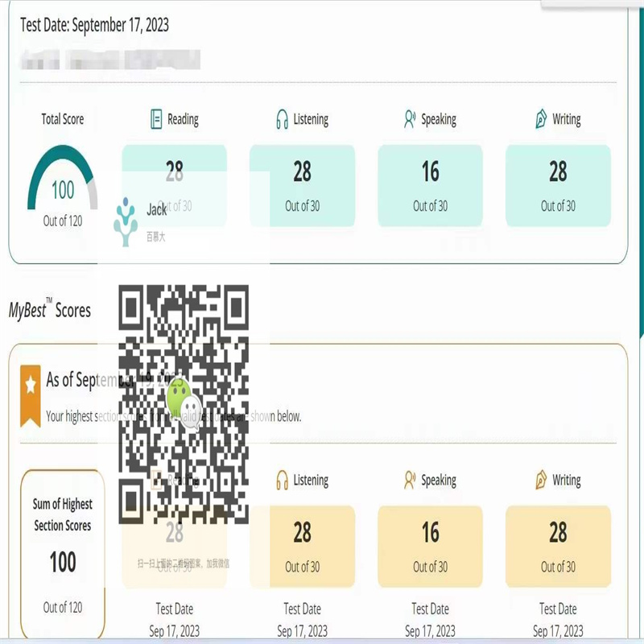This screenshot has width=644, height=644.
Task: Click the Writing pen icon in top row
Action: pos(541,120)
